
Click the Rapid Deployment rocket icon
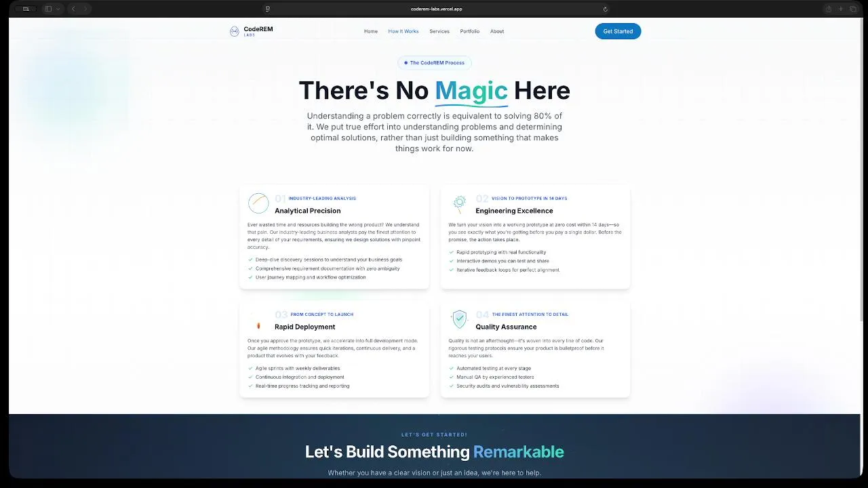pos(258,326)
